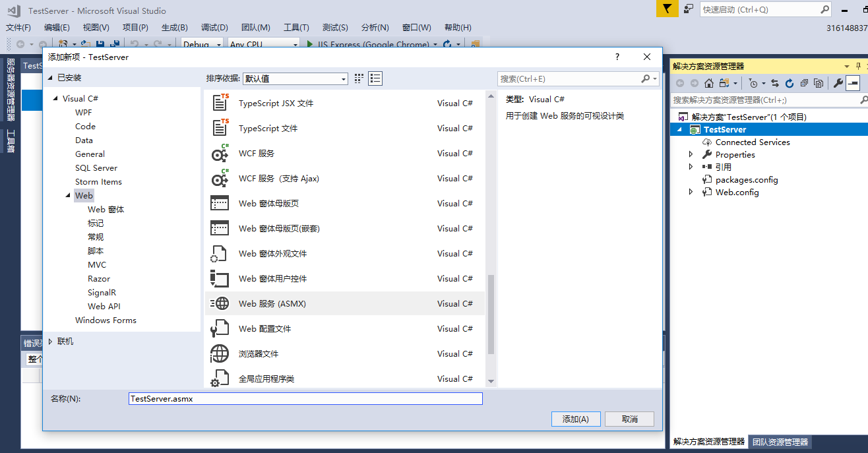Expand Web.config node in Solution Explorer
Image resolution: width=868 pixels, height=453 pixels.
click(691, 192)
